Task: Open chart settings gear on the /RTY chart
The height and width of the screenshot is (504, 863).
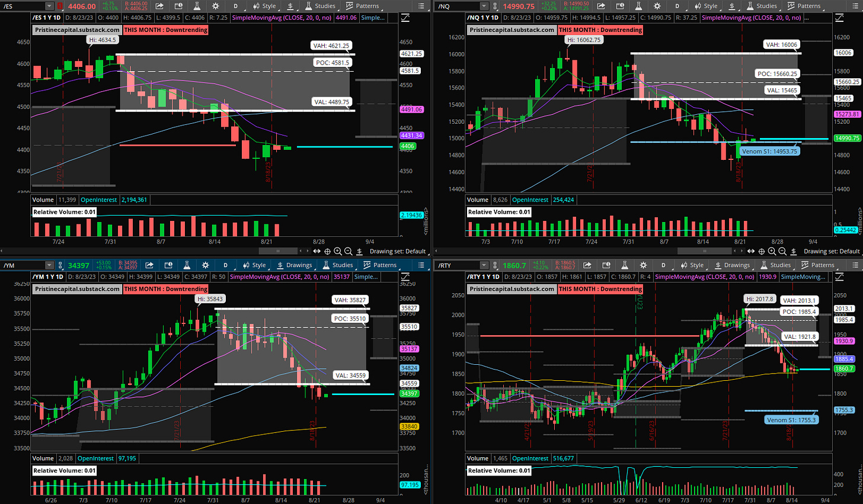Action: [643, 265]
